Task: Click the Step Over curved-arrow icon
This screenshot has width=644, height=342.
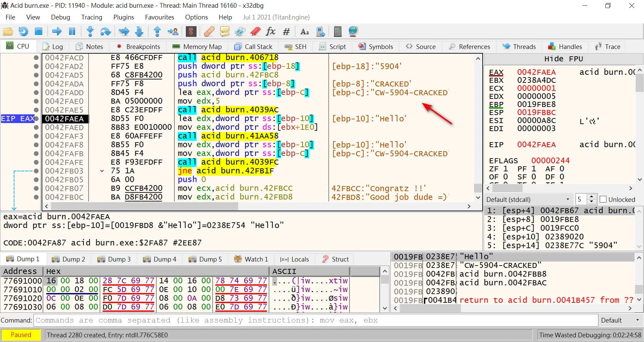Action: point(106,32)
